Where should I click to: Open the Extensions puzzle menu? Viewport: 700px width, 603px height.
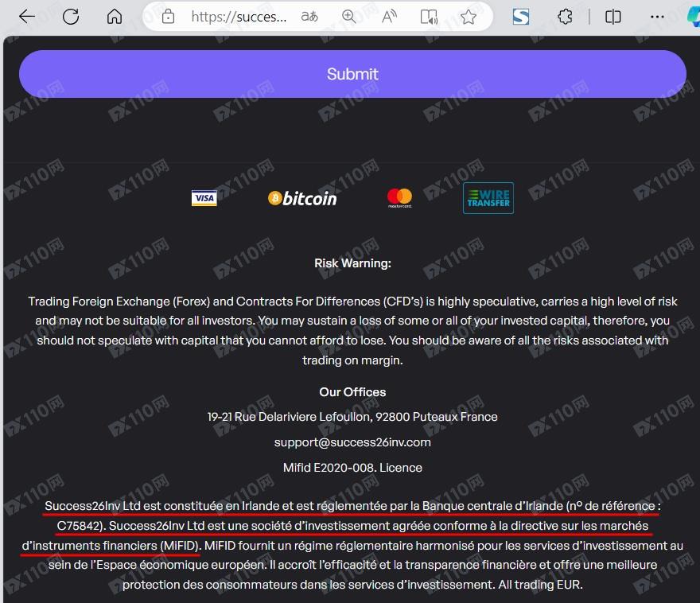coord(566,17)
